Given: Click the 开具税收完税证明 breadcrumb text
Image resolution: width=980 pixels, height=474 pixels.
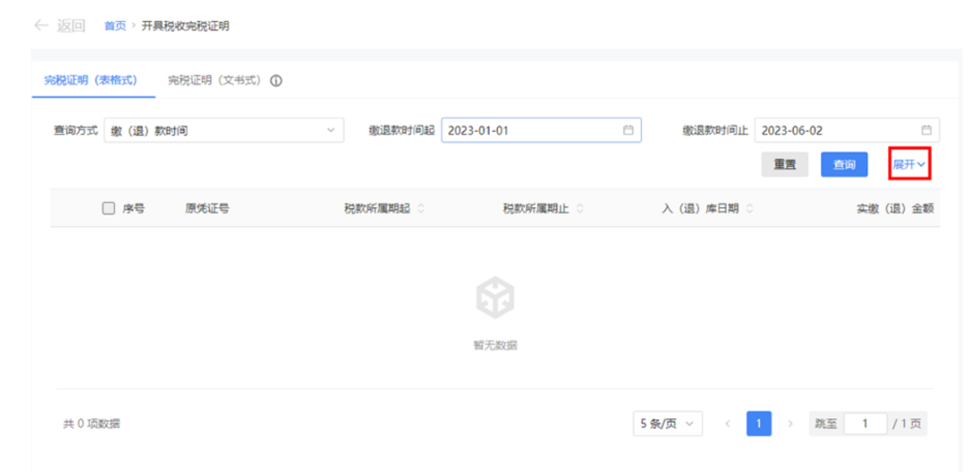Looking at the screenshot, I should pyautogui.click(x=185, y=26).
